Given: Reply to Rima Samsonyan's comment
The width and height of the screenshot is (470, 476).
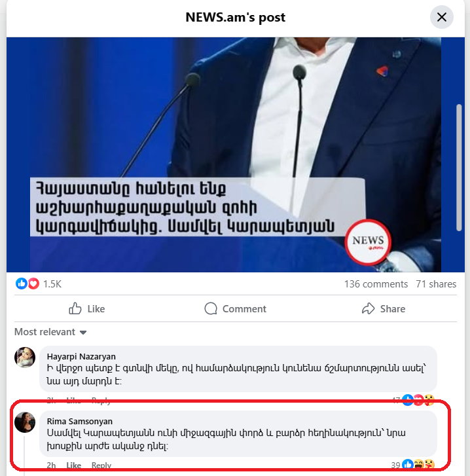Looking at the screenshot, I should coord(101,466).
